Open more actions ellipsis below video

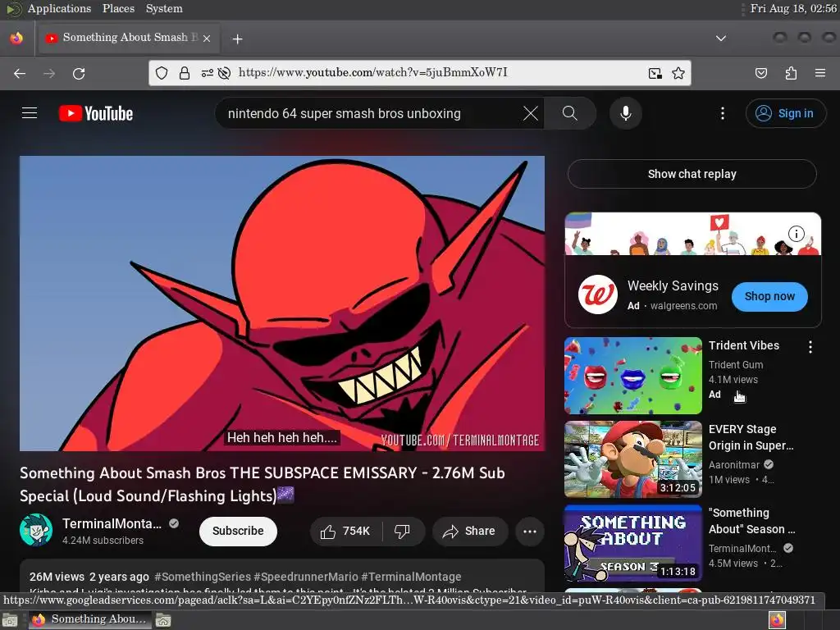530,531
